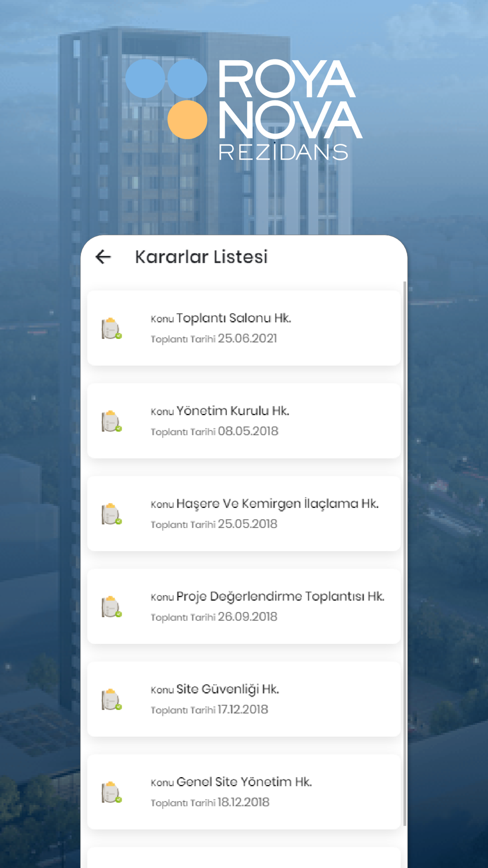
Task: Click the clipboard icon for Genel Site Yönetim Hk.
Action: click(x=111, y=792)
